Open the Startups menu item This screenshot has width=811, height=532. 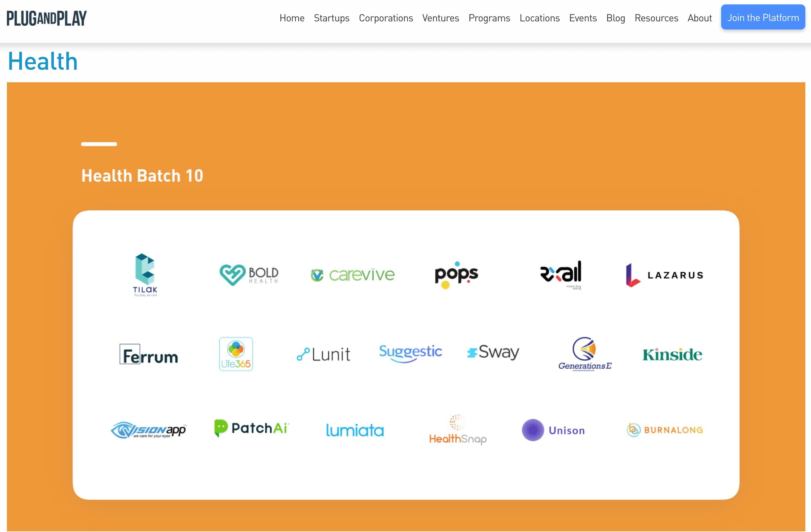point(332,18)
